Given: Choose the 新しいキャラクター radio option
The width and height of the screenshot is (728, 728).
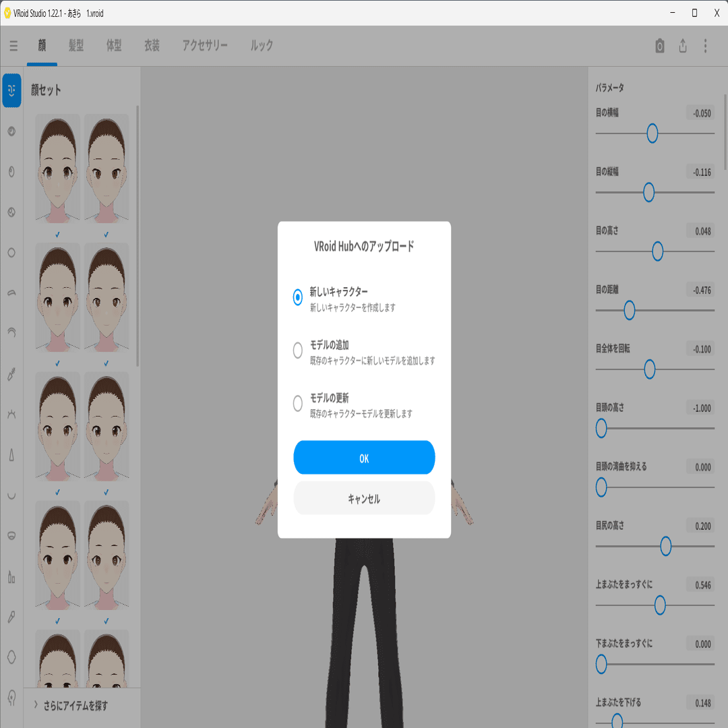Looking at the screenshot, I should [298, 297].
